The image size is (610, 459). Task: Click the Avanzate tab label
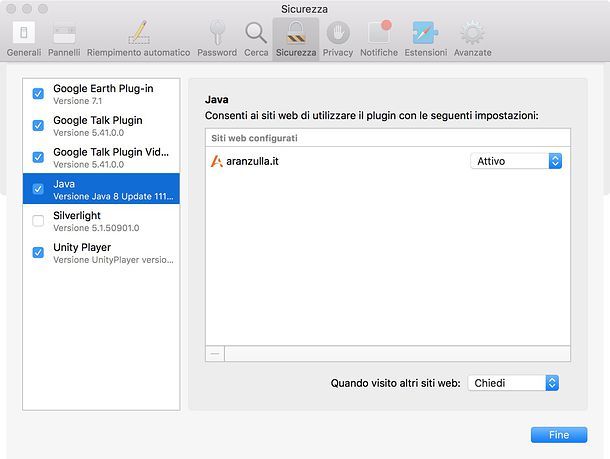[473, 53]
